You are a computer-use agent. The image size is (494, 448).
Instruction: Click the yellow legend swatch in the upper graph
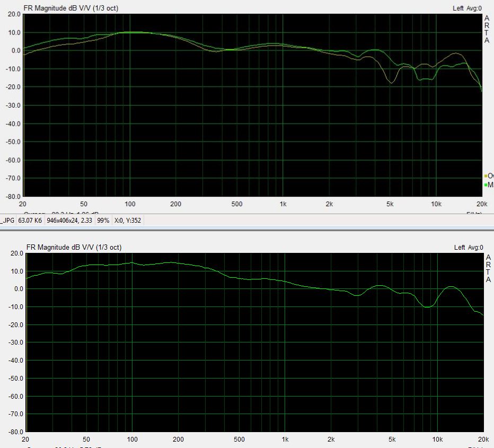pyautogui.click(x=486, y=176)
